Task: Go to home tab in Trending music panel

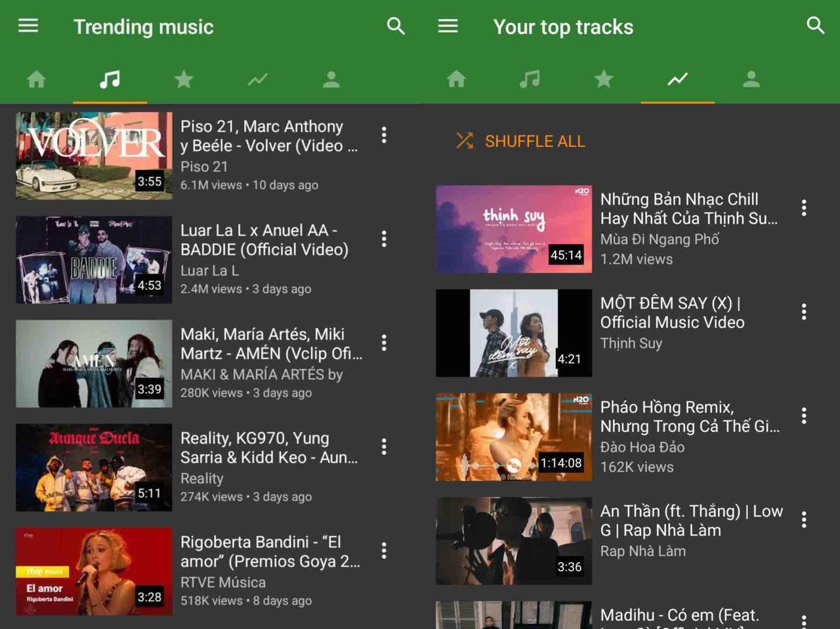Action: coord(37,80)
